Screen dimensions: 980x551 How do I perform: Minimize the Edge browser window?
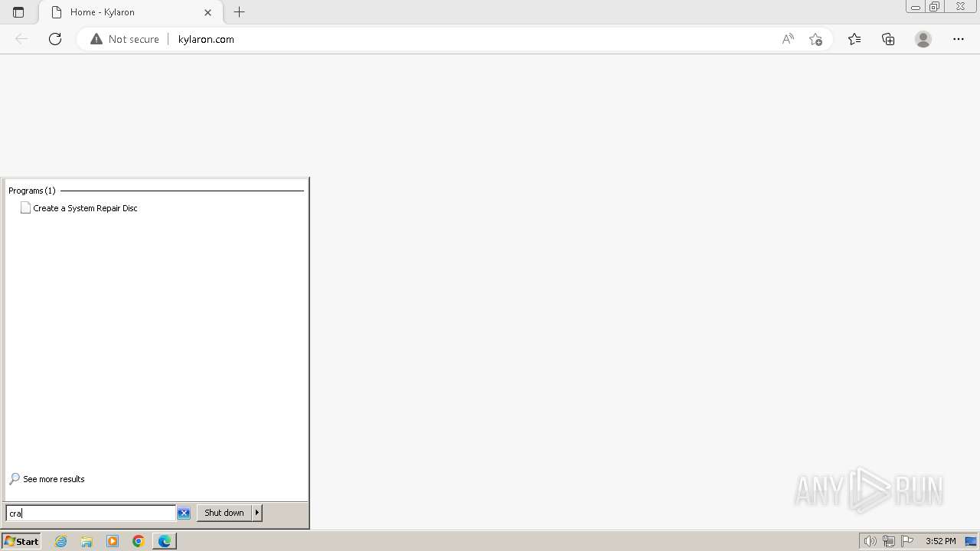pyautogui.click(x=916, y=7)
